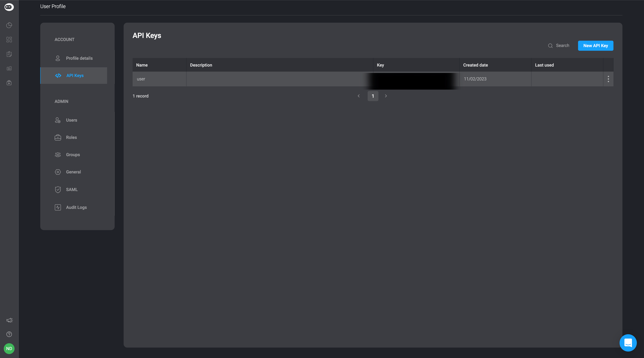
Task: Open the megaphone announcements icon
Action: [x=9, y=320]
